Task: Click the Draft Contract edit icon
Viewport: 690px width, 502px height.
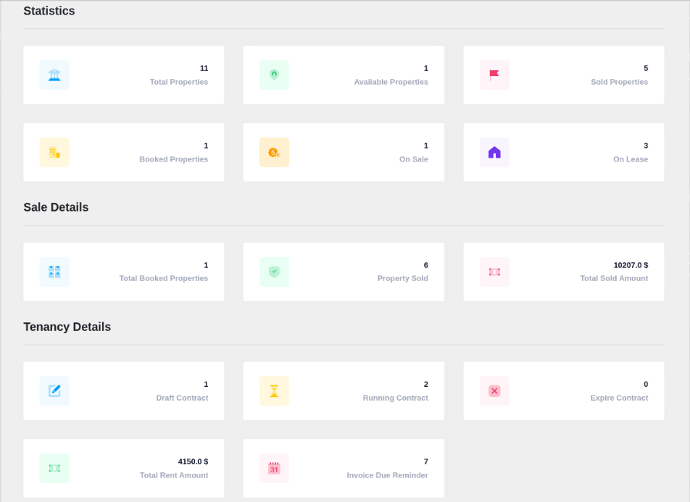Action: click(x=54, y=391)
